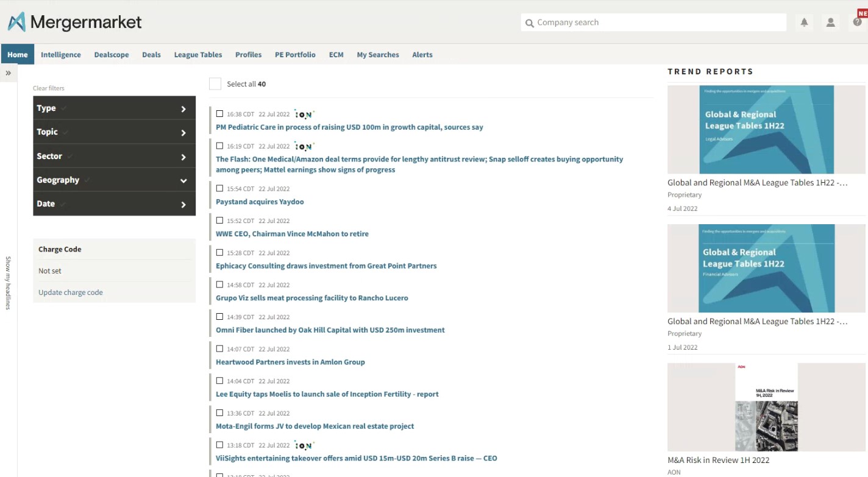Open Mota-Engil Mexican real estate JV story
Screen dimensions: 868x477
click(315, 426)
